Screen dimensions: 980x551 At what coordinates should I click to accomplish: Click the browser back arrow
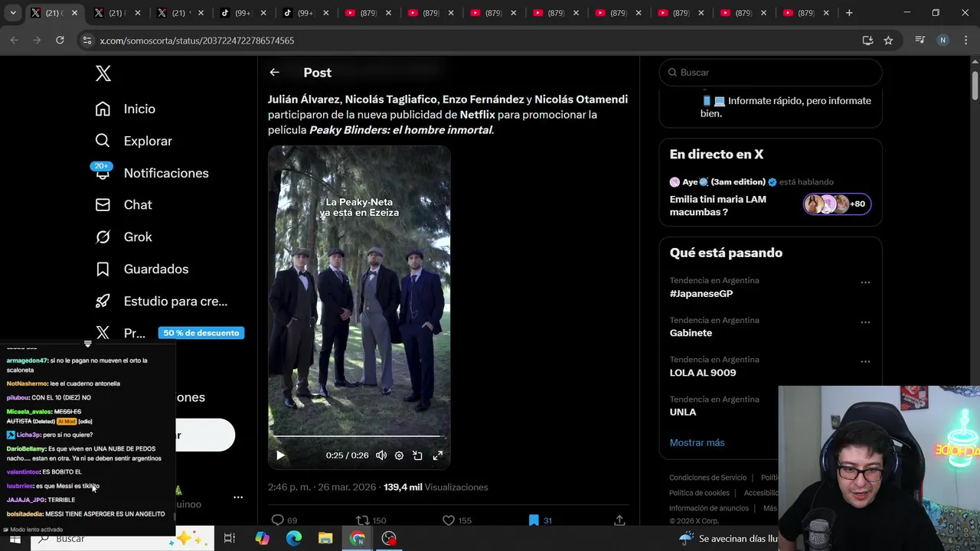pos(14,41)
